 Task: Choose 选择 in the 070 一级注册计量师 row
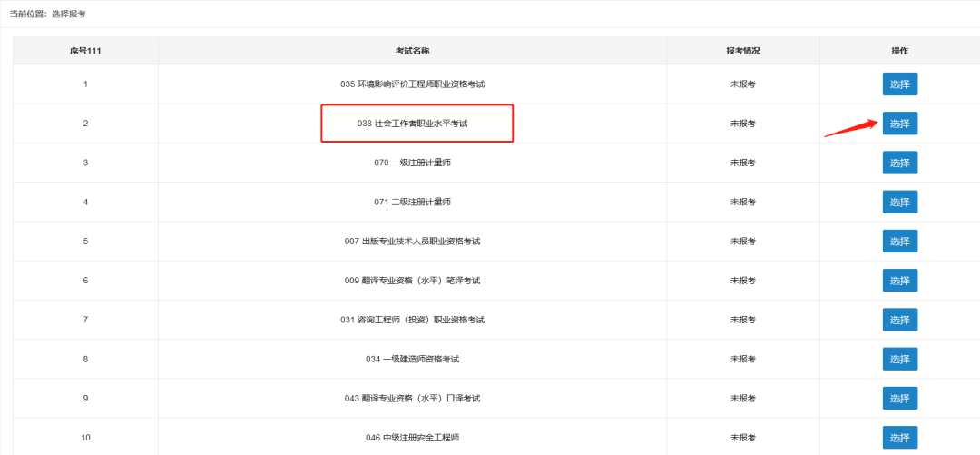tap(900, 163)
